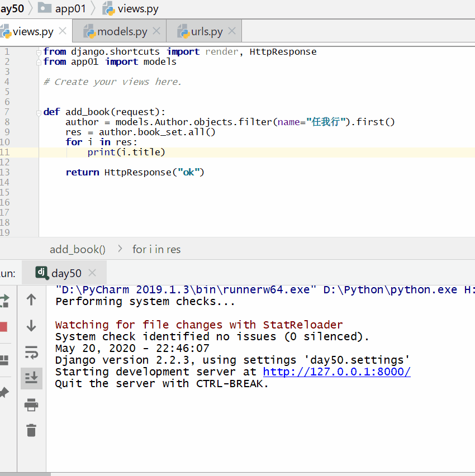Clear console output with trash icon
Viewport: 475px width, 476px height.
31,430
